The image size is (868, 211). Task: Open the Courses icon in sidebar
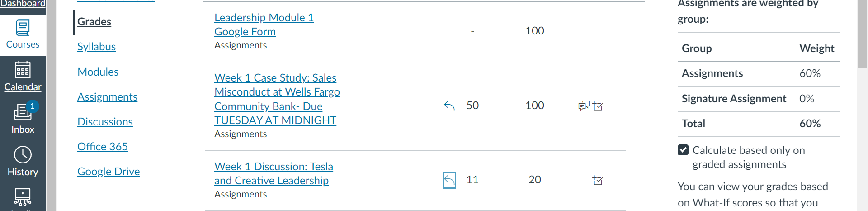(x=23, y=28)
